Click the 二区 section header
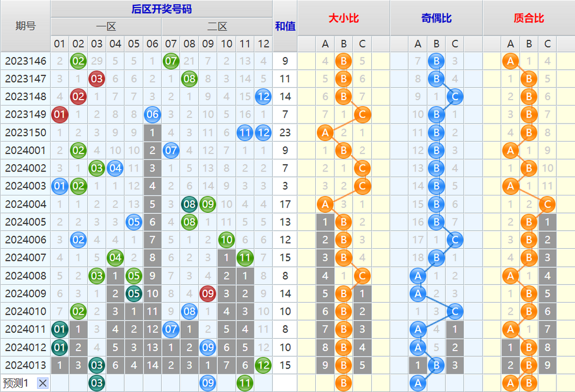Viewport: 575px width, 392px height. tap(217, 26)
